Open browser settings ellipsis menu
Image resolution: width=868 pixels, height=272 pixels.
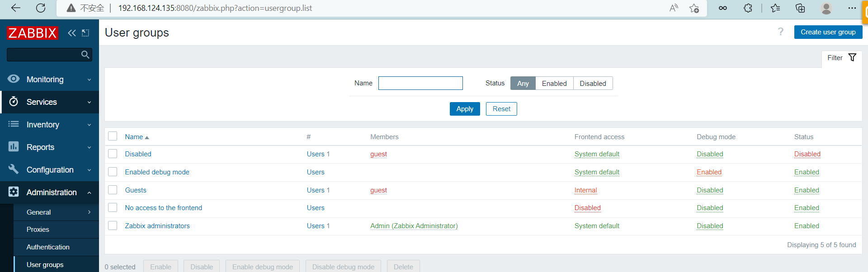852,8
